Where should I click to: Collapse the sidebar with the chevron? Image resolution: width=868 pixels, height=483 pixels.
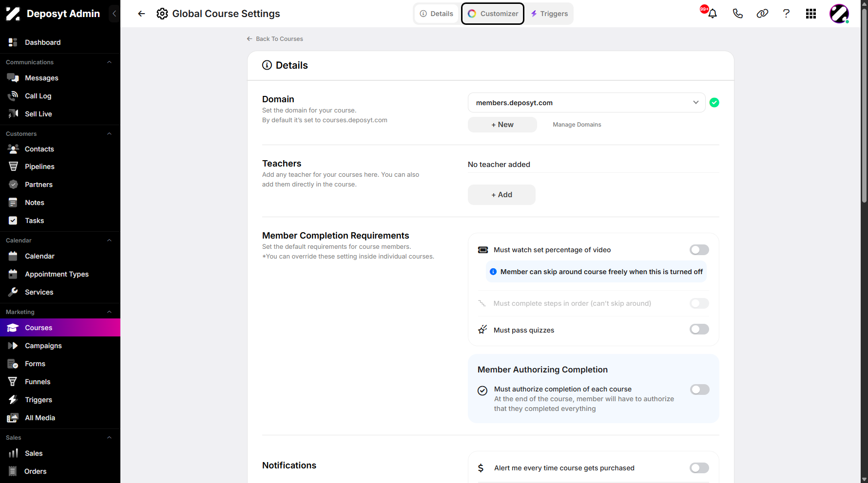[x=115, y=14]
